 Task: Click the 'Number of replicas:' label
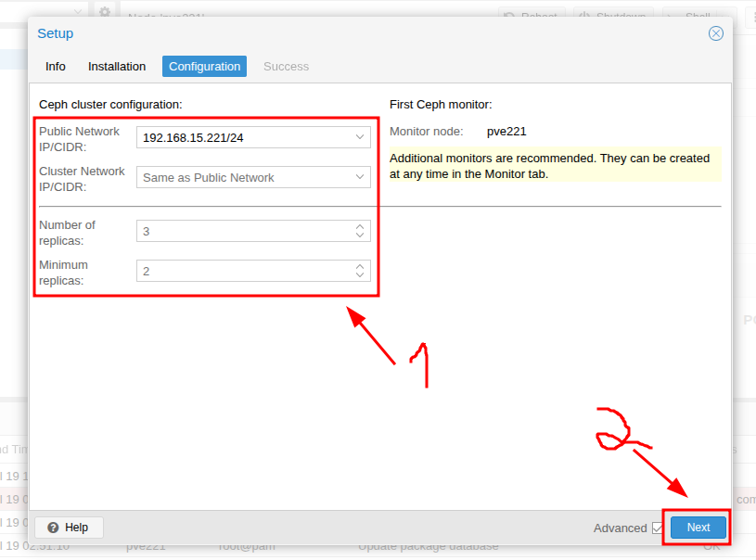68,233
